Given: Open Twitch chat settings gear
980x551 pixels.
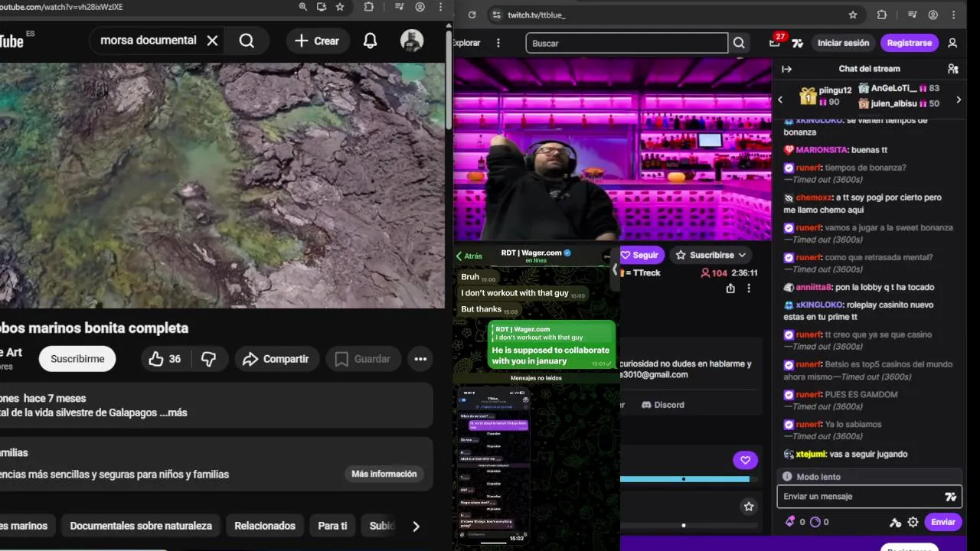Looking at the screenshot, I should 913,522.
